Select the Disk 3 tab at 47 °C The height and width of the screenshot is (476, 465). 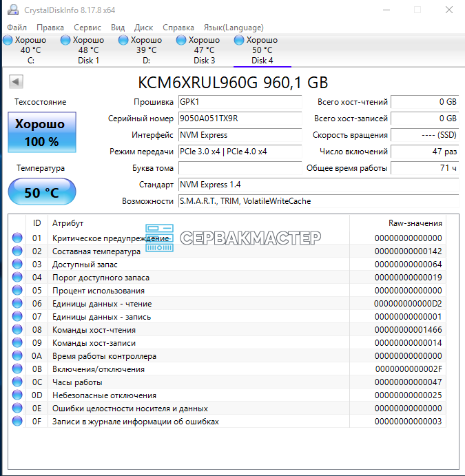coord(205,50)
